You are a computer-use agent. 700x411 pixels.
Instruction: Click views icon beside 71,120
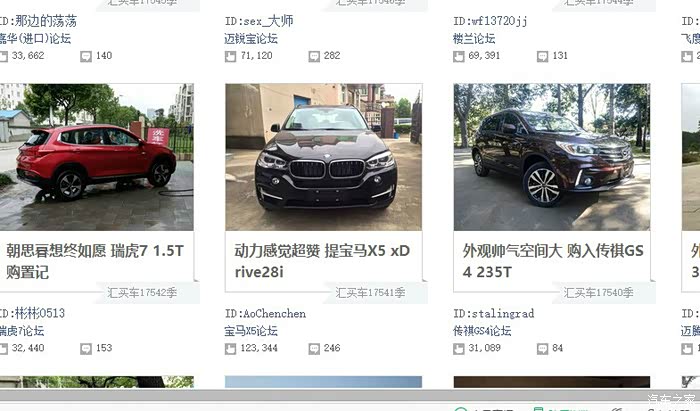click(x=230, y=56)
